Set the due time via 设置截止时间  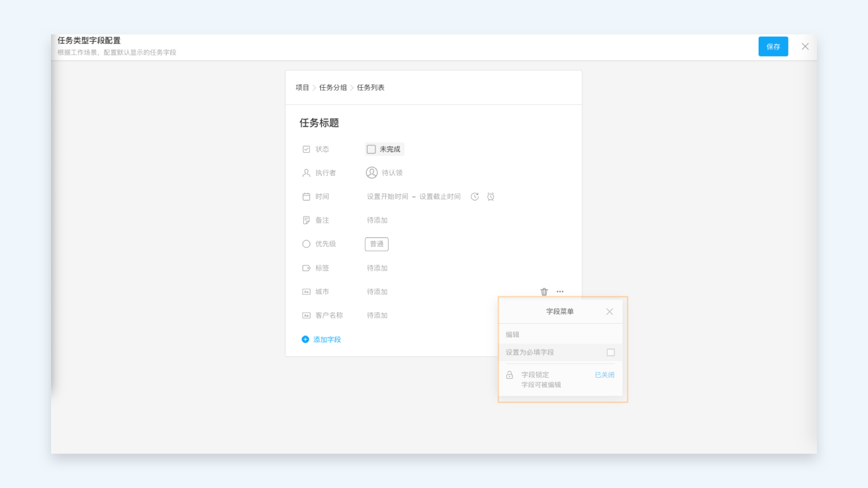pos(440,197)
